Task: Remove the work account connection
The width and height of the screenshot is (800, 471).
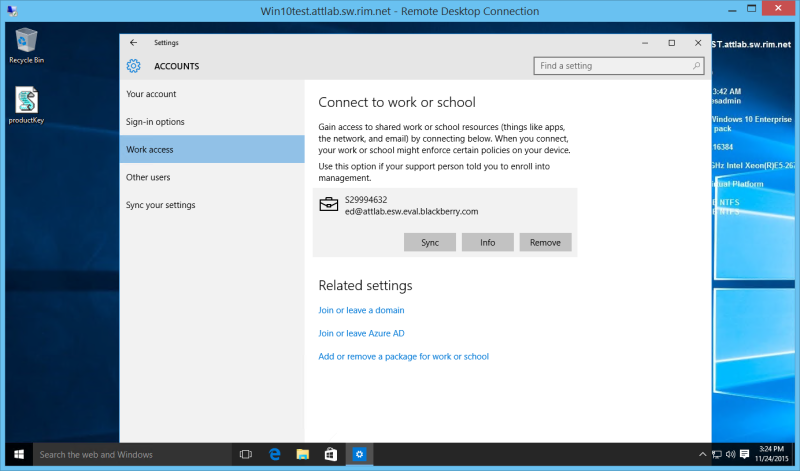Action: coord(545,242)
